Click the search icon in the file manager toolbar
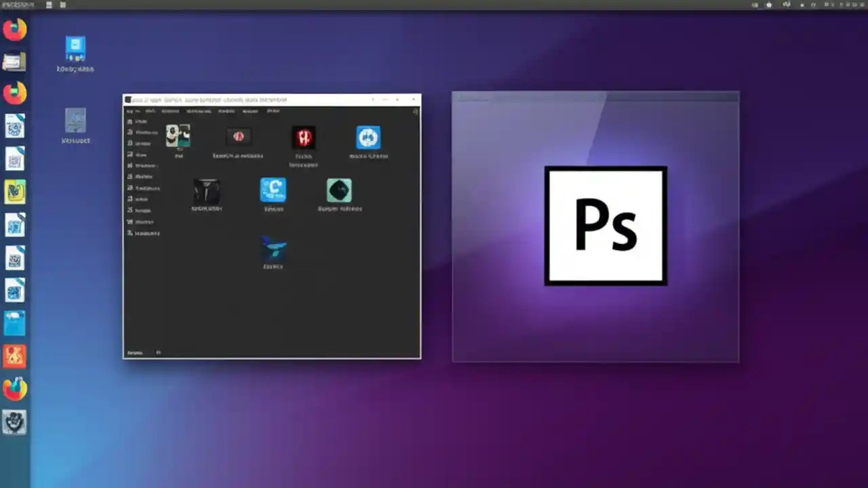 point(414,112)
